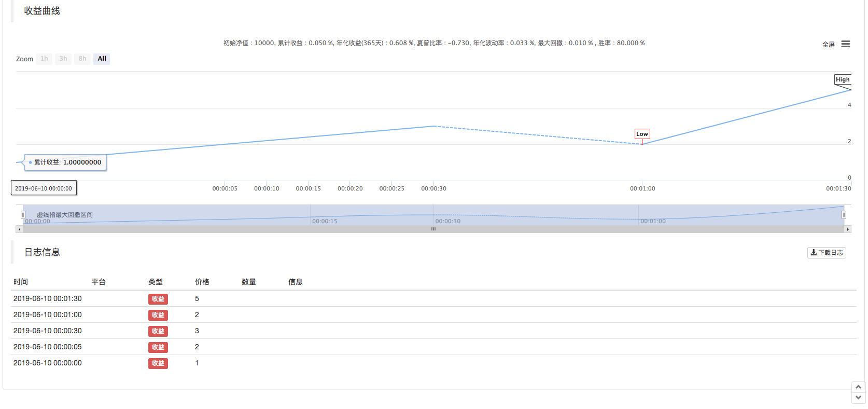Viewport: 868px width, 409px height.
Task: Select the All zoom range
Action: (102, 59)
